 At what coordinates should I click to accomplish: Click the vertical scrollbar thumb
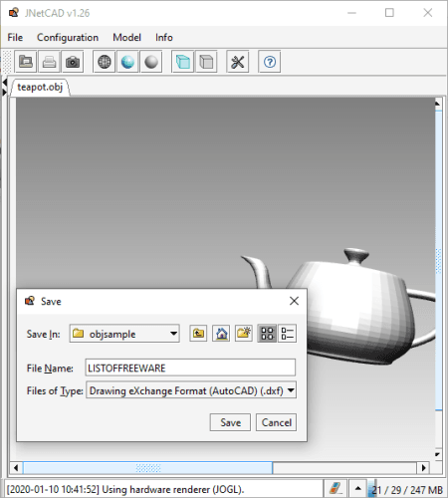(439, 261)
